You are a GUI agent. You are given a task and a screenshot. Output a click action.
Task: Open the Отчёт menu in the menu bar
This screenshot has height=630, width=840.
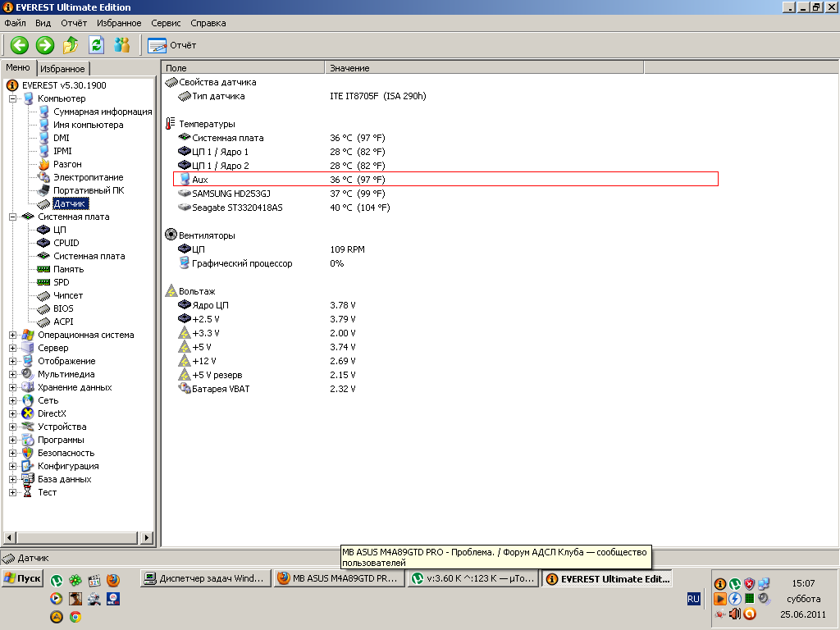pos(74,23)
